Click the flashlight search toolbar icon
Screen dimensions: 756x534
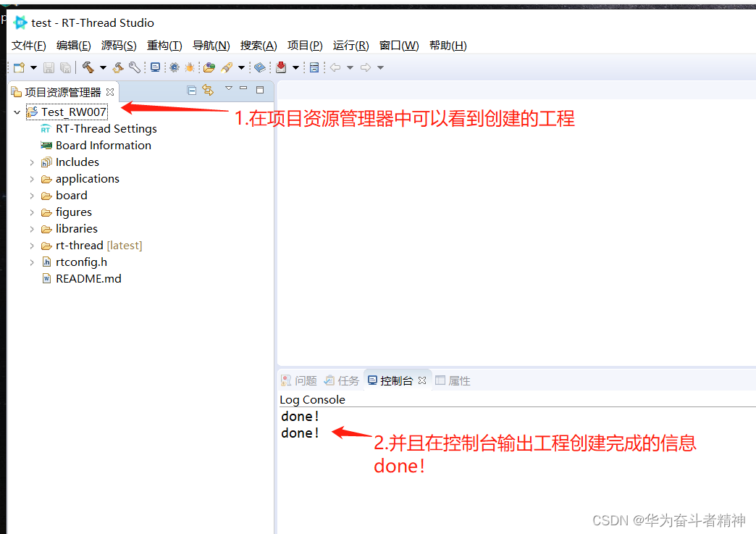pyautogui.click(x=227, y=67)
